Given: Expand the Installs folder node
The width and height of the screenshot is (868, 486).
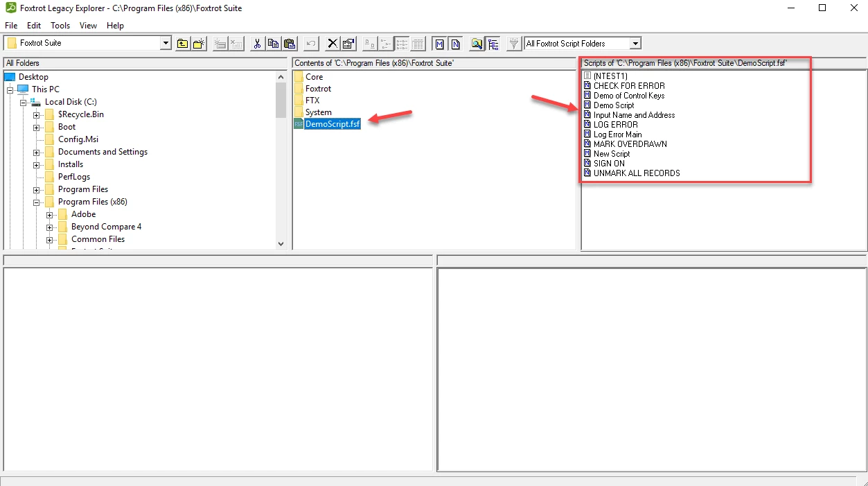Looking at the screenshot, I should pyautogui.click(x=36, y=164).
